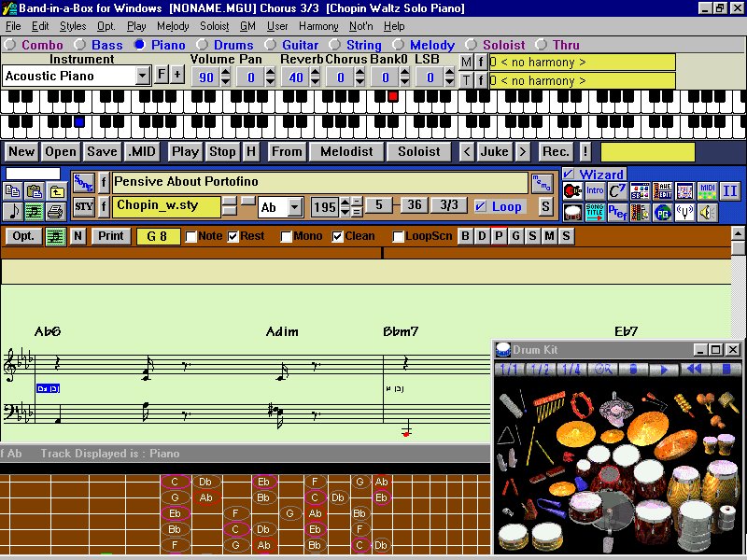Open the Acoustic Piano instrument dropdown
747x560 pixels.
point(142,76)
